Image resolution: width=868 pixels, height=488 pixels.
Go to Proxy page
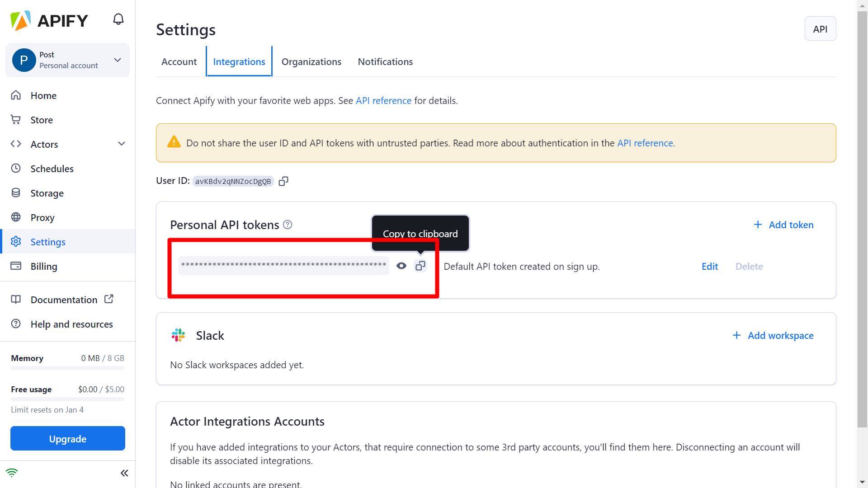[42, 217]
